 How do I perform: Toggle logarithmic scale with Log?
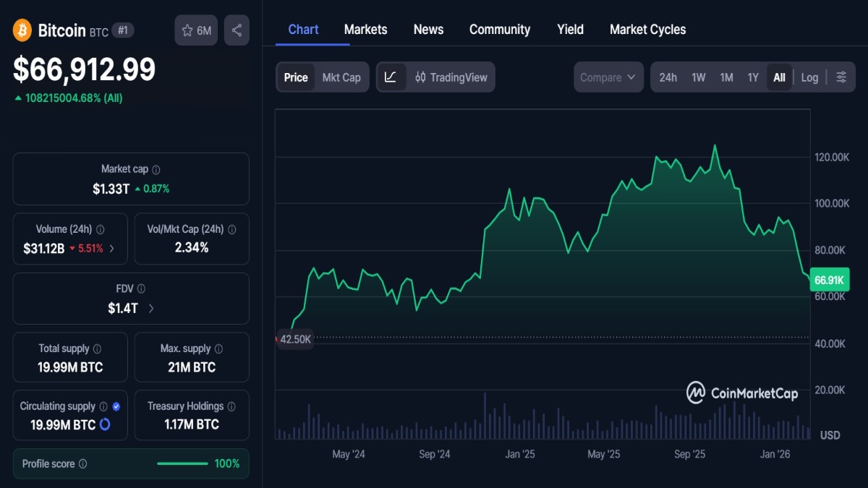click(809, 77)
